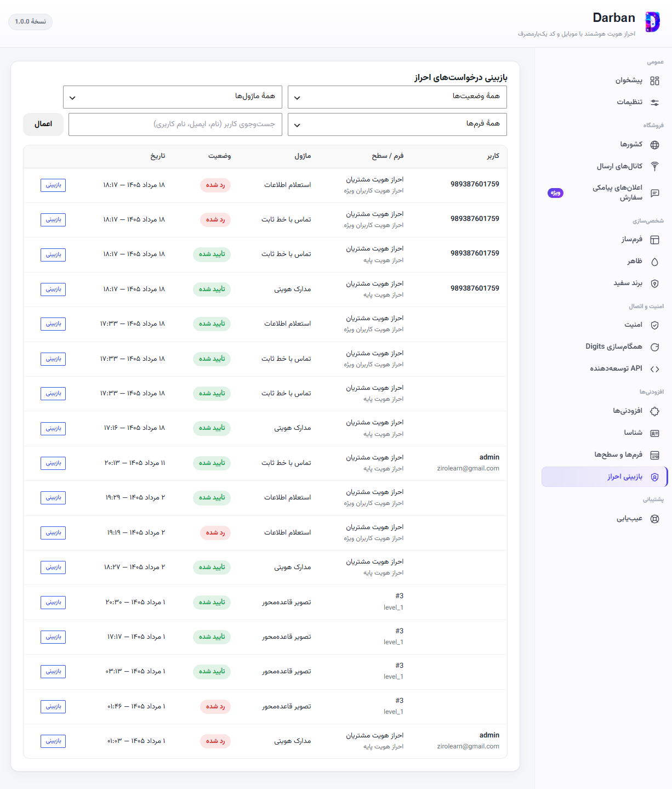Click the رد شده badge at ۲ مرداد 19:19
The image size is (672, 789).
pyautogui.click(x=215, y=533)
